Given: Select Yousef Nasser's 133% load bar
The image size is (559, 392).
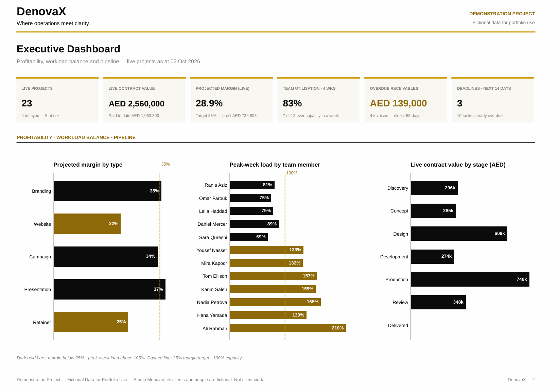Looking at the screenshot, I should [266, 250].
